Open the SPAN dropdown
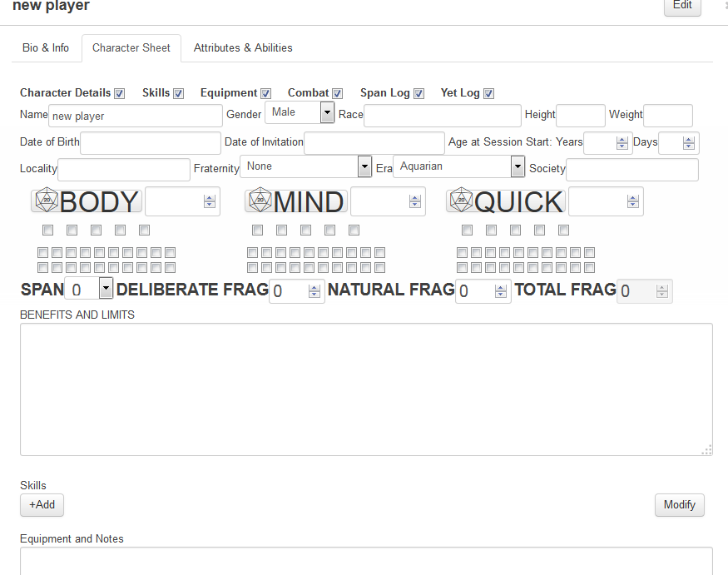The width and height of the screenshot is (728, 575). click(89, 289)
